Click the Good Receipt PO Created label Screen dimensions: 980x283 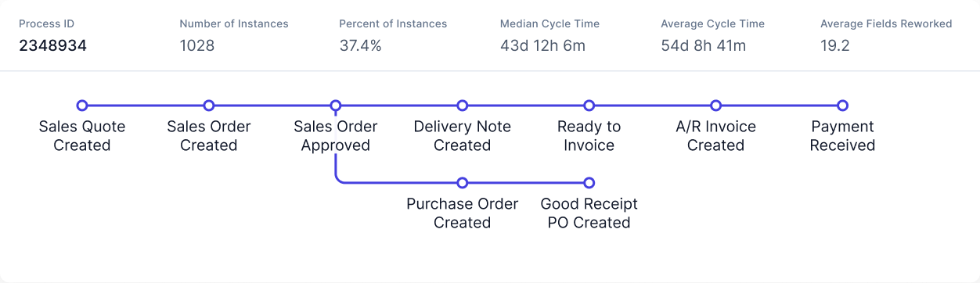589,213
